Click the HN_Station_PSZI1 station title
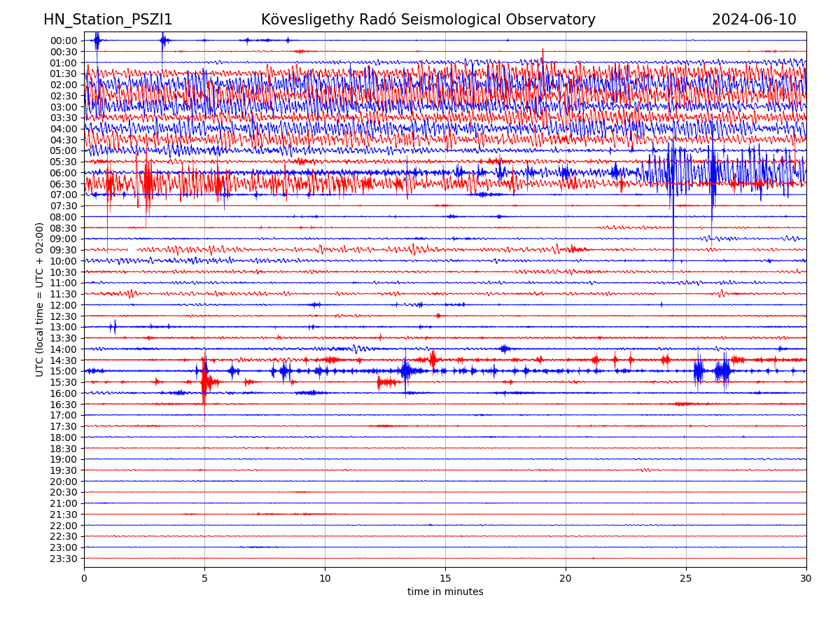The image size is (840, 630). 108,20
